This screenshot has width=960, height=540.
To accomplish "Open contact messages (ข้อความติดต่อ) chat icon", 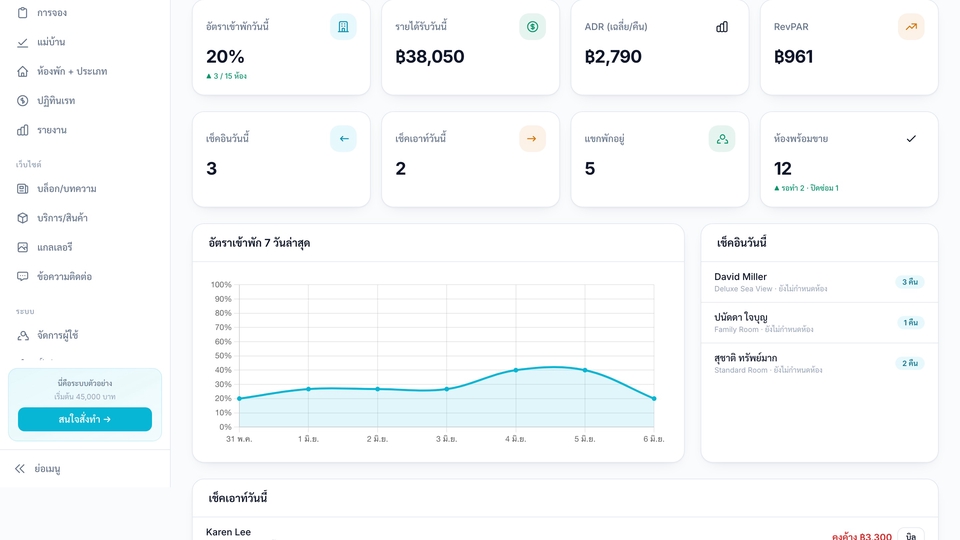I will [23, 277].
